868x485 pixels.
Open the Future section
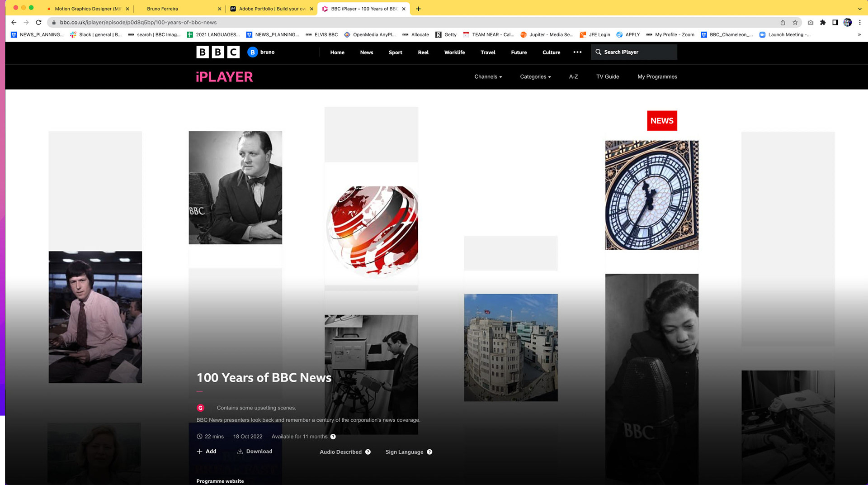[519, 52]
